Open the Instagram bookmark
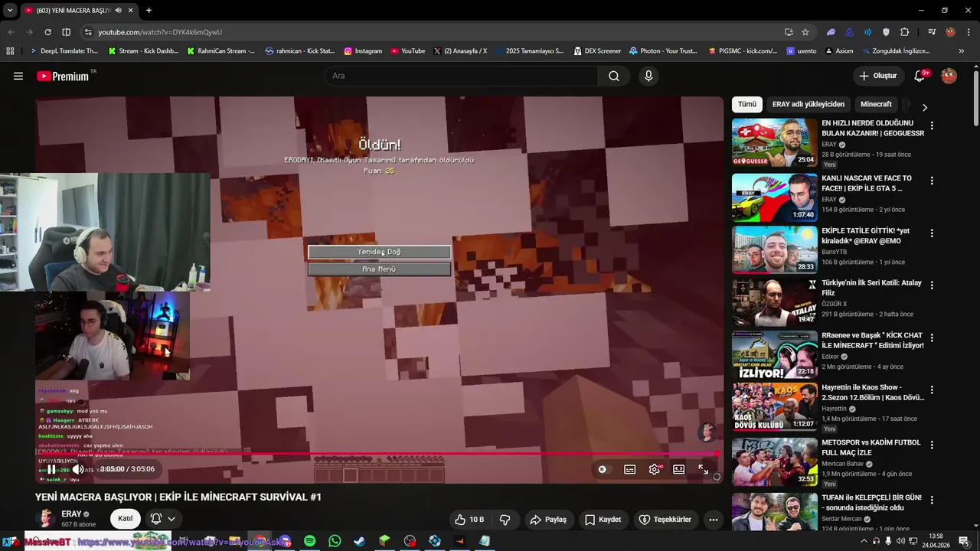The image size is (980, 551). [x=363, y=51]
